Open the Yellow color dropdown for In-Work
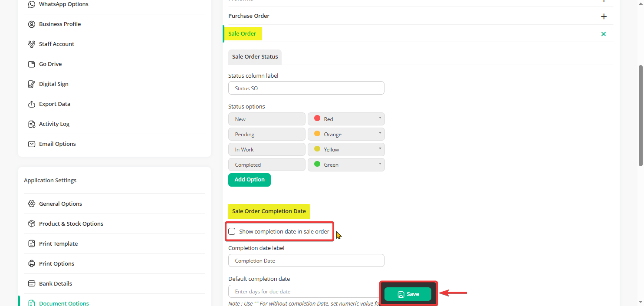This screenshot has width=644, height=306. click(x=346, y=149)
